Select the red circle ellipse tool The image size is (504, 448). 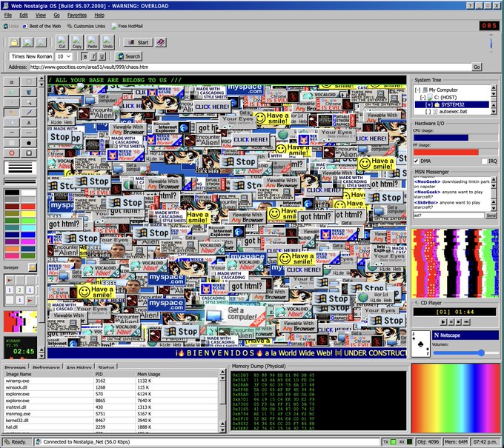12,153
